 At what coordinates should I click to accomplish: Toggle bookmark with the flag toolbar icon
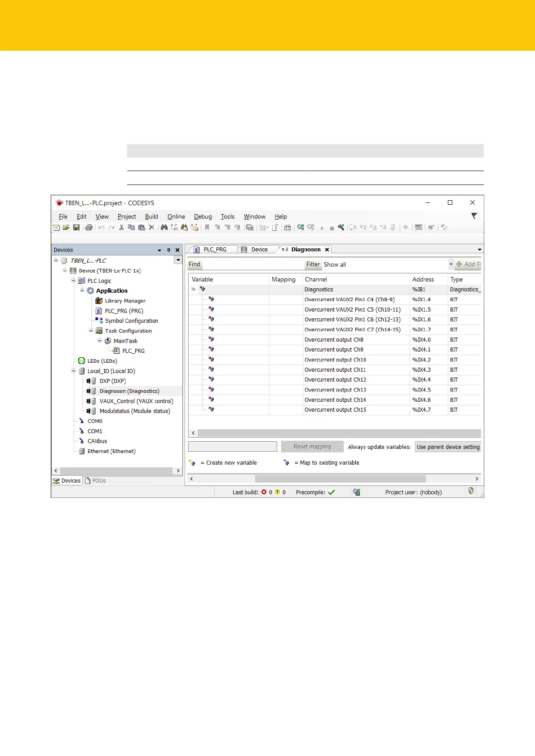coord(207,228)
